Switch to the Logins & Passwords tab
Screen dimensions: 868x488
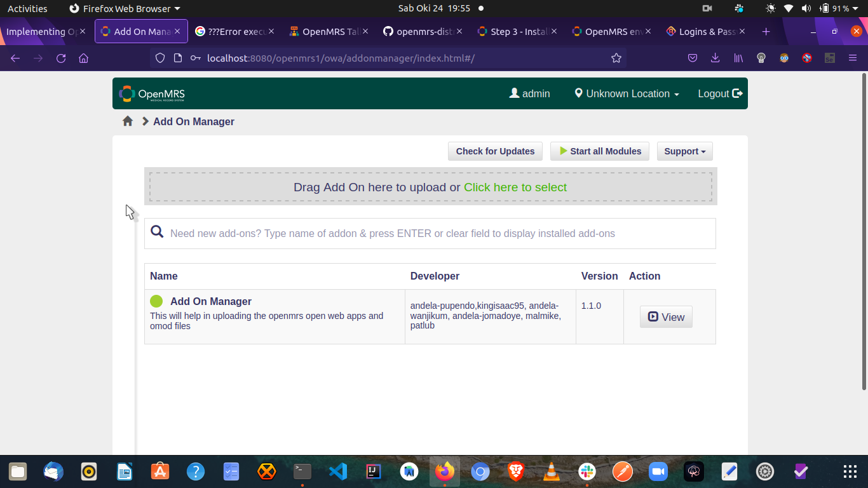point(706,31)
